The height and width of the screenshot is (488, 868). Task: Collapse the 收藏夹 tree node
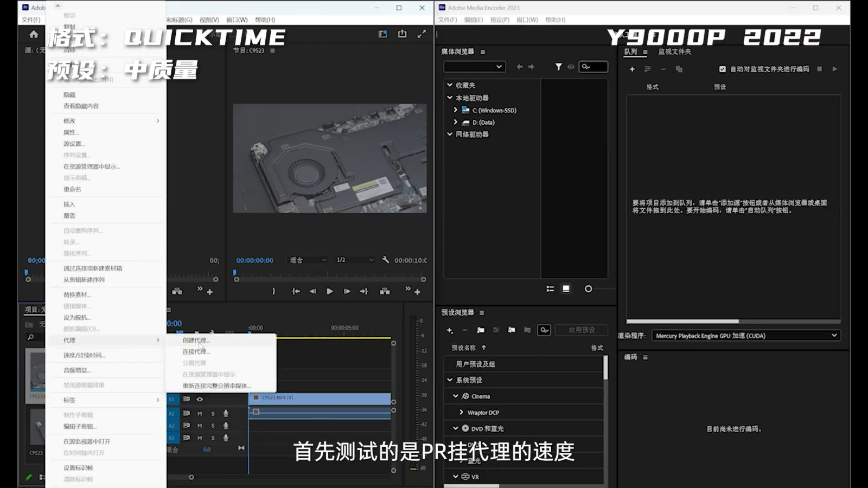point(450,85)
